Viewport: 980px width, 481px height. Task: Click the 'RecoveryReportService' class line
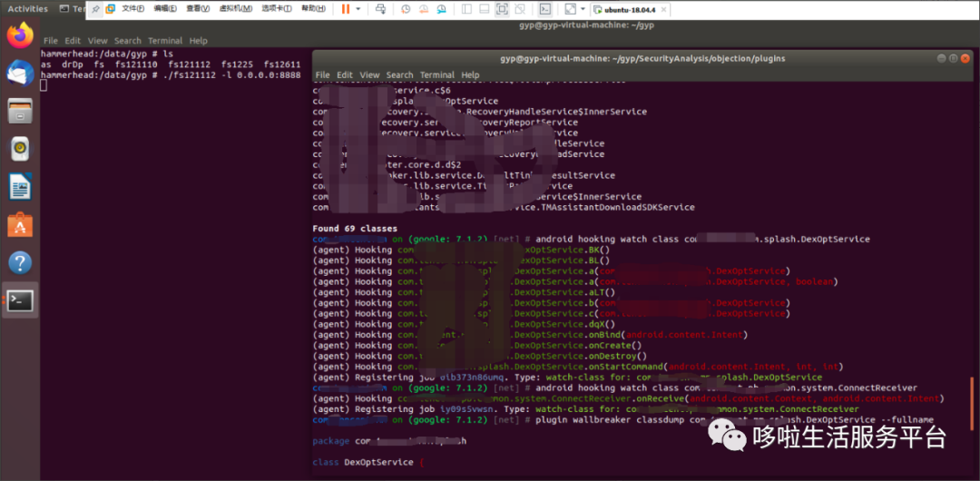(x=445, y=122)
